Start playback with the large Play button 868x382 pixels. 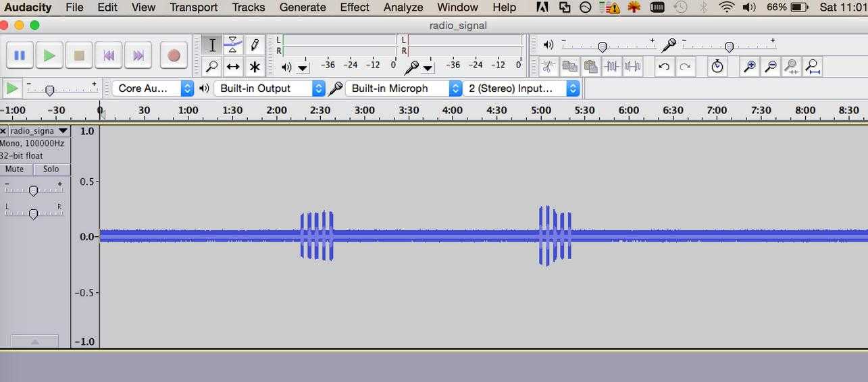[x=49, y=55]
